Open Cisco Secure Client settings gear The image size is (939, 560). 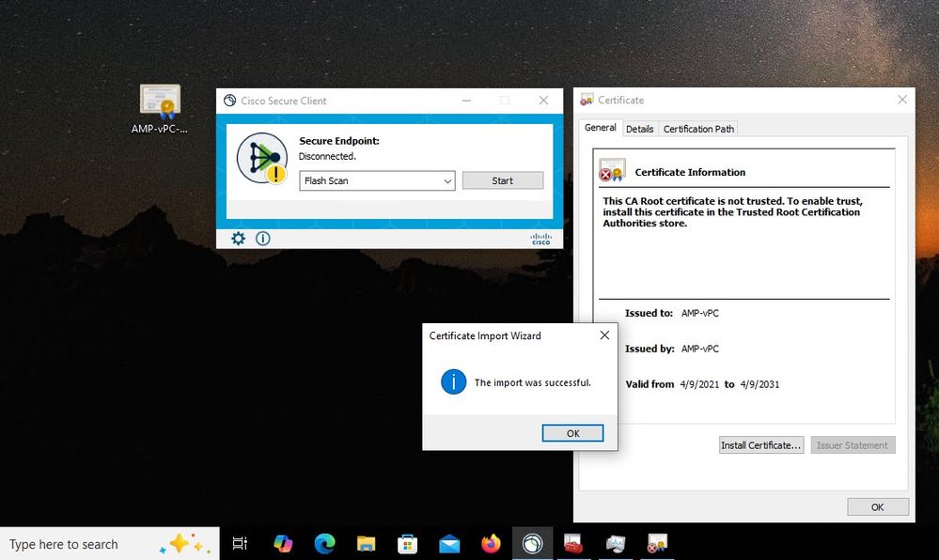pos(239,239)
